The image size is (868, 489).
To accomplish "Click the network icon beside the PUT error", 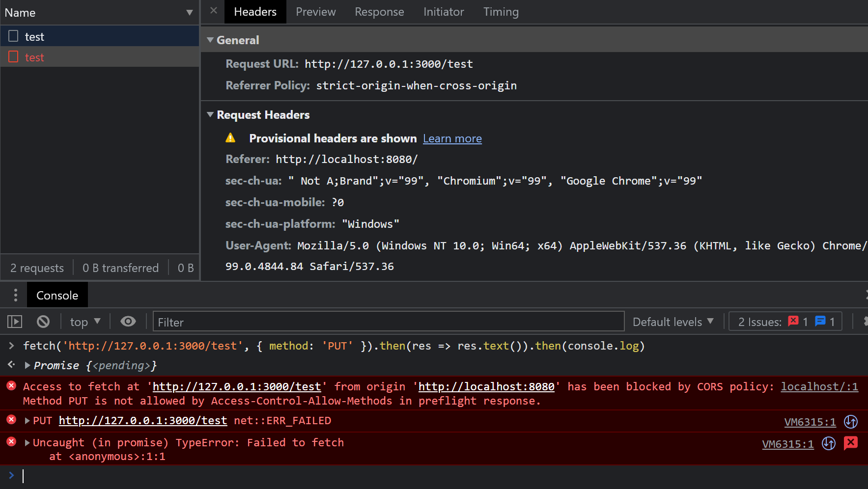I will click(850, 422).
